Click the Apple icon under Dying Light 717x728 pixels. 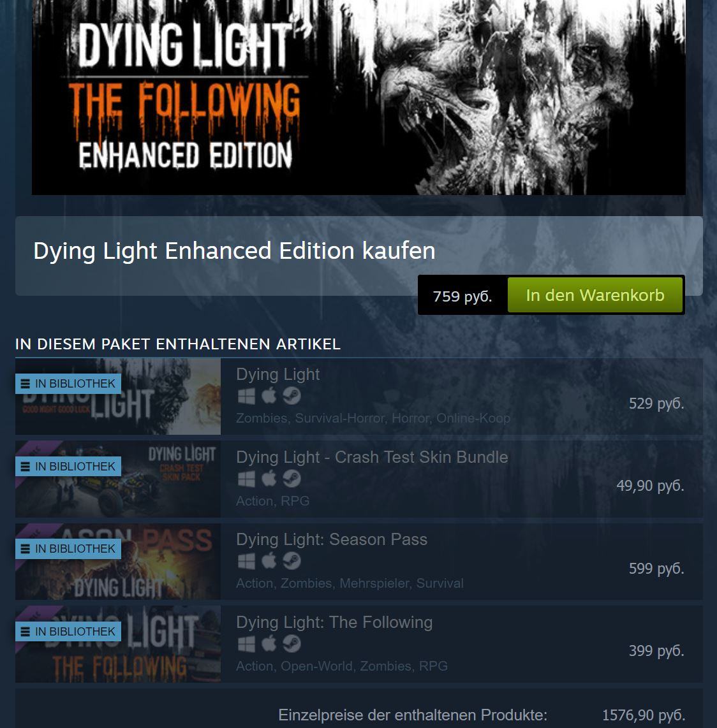pos(269,396)
